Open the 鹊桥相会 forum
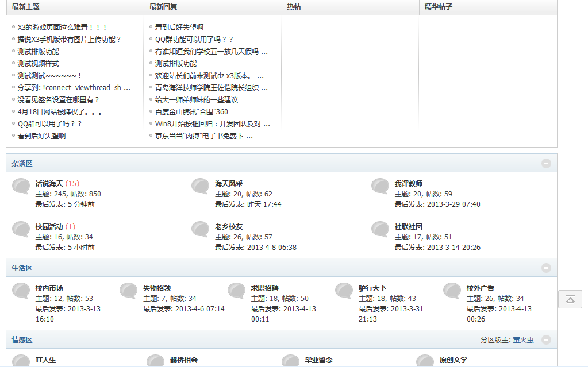This screenshot has width=588, height=367. point(184,360)
